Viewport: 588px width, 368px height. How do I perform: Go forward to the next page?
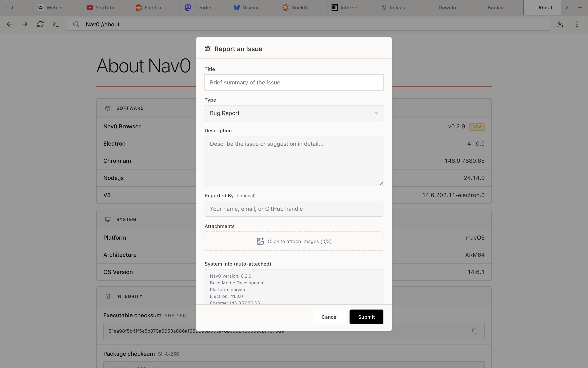pos(25,24)
